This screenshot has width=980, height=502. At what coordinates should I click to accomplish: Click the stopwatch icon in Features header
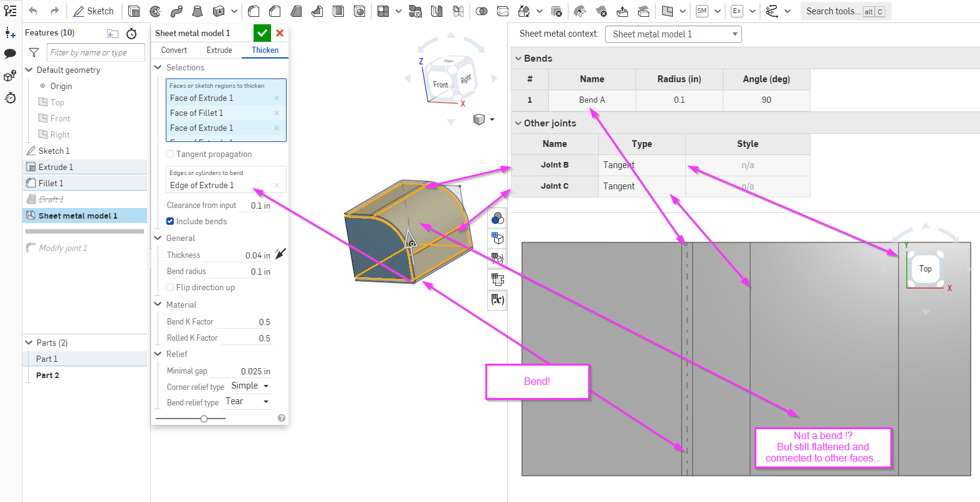coord(131,34)
